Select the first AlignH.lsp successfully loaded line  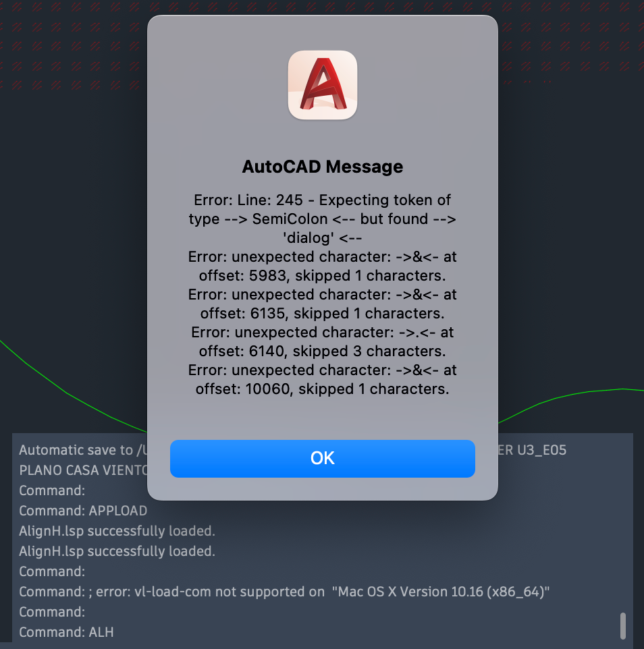click(117, 531)
